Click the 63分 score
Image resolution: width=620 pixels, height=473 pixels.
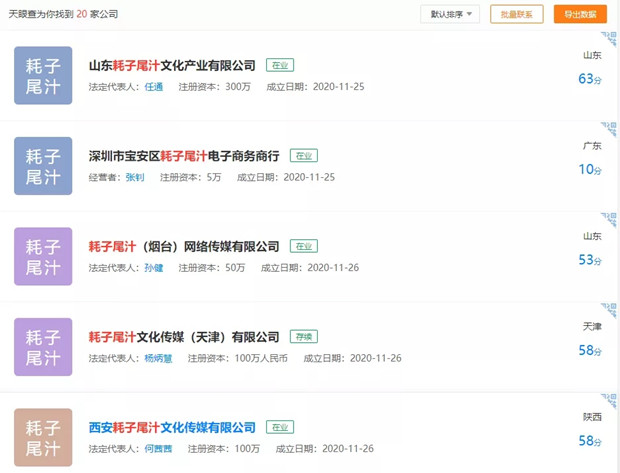[590, 79]
